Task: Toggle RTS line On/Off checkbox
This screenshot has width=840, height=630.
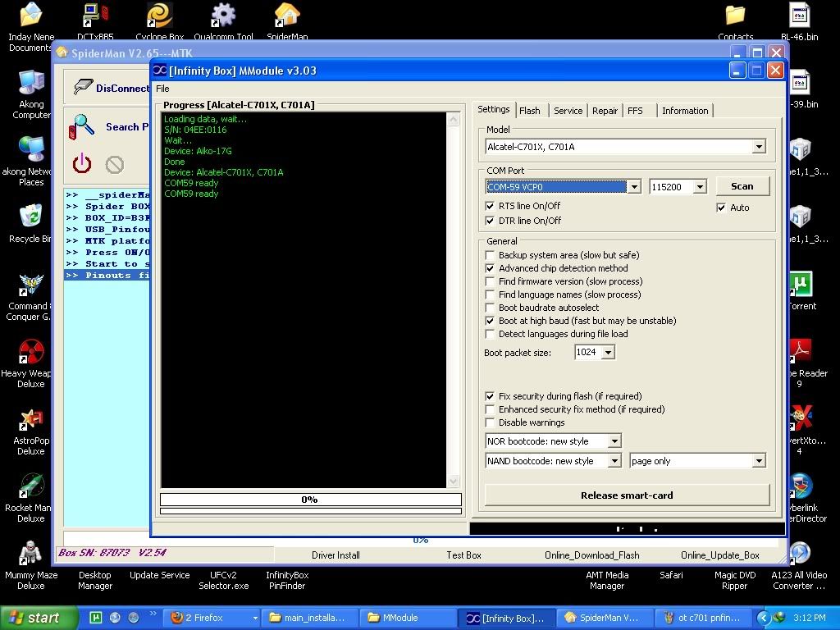Action: (x=490, y=206)
